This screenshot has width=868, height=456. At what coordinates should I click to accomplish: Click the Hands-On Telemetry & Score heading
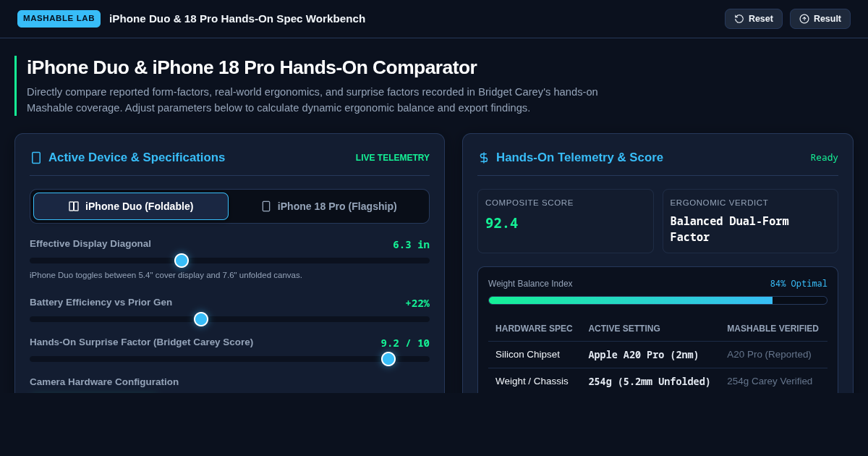[579, 158]
